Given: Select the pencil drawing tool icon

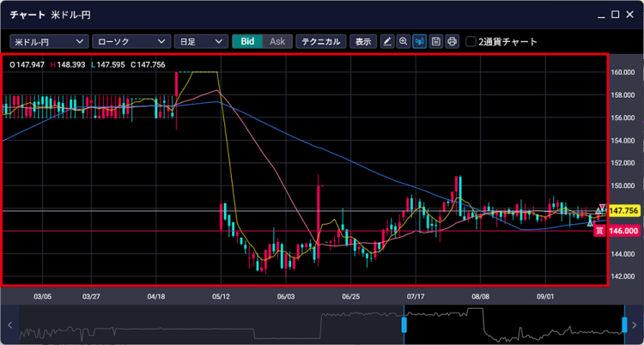Looking at the screenshot, I should [387, 41].
